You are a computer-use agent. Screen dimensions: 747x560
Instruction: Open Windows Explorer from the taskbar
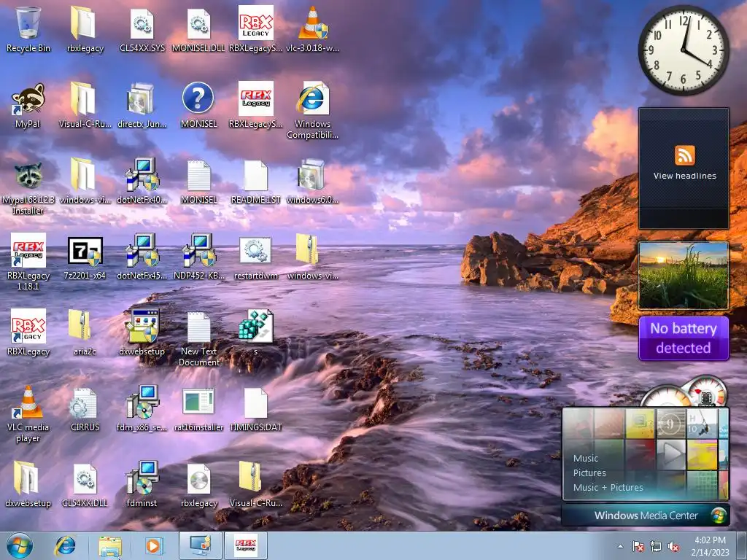pyautogui.click(x=110, y=545)
